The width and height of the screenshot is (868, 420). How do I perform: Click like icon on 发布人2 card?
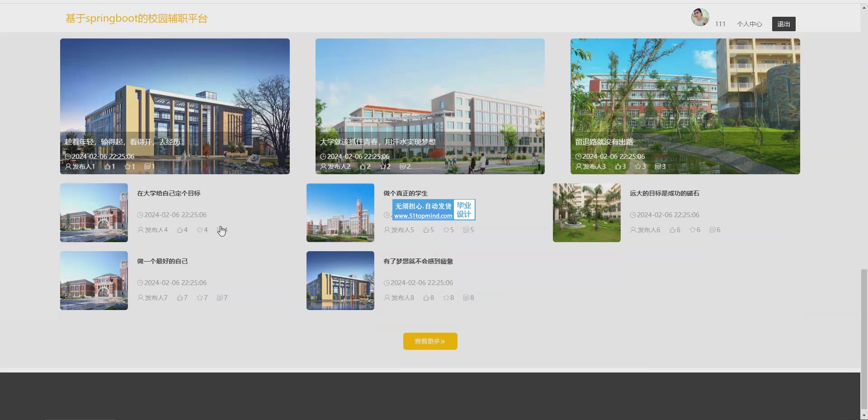tap(363, 167)
